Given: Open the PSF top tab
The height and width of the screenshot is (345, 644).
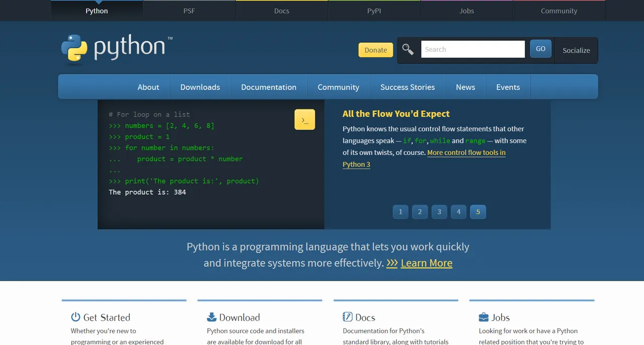Looking at the screenshot, I should [x=189, y=11].
